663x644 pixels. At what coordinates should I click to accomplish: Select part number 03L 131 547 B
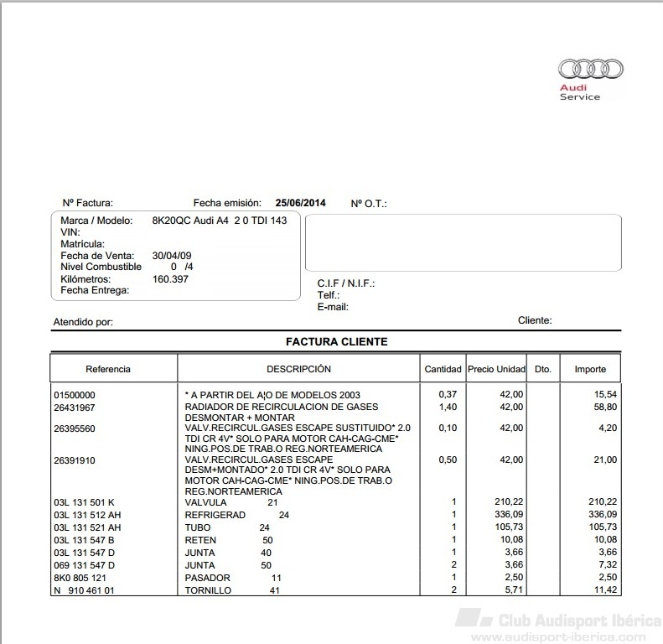(x=84, y=540)
